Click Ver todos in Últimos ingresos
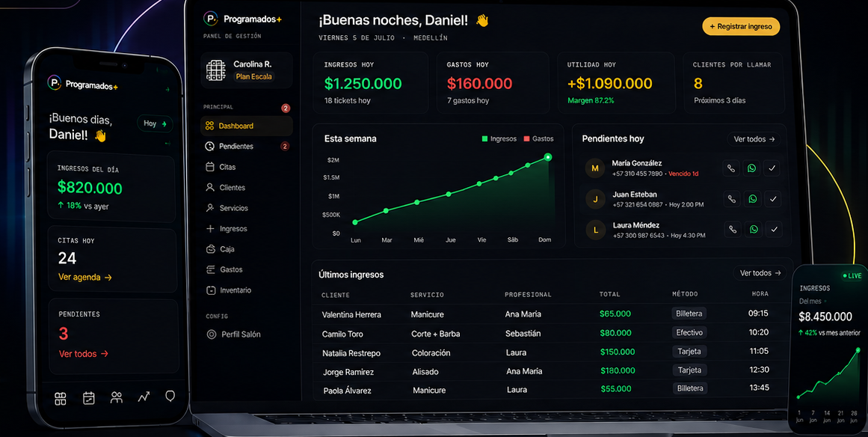 point(760,273)
